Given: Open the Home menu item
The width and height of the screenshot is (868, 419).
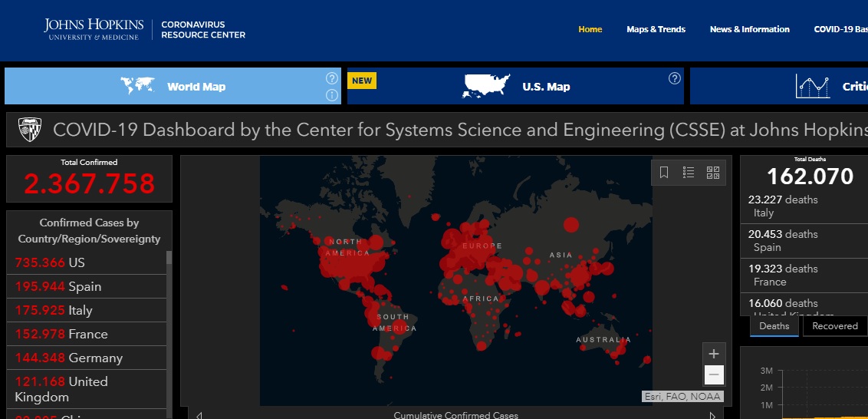Looking at the screenshot, I should [x=590, y=29].
